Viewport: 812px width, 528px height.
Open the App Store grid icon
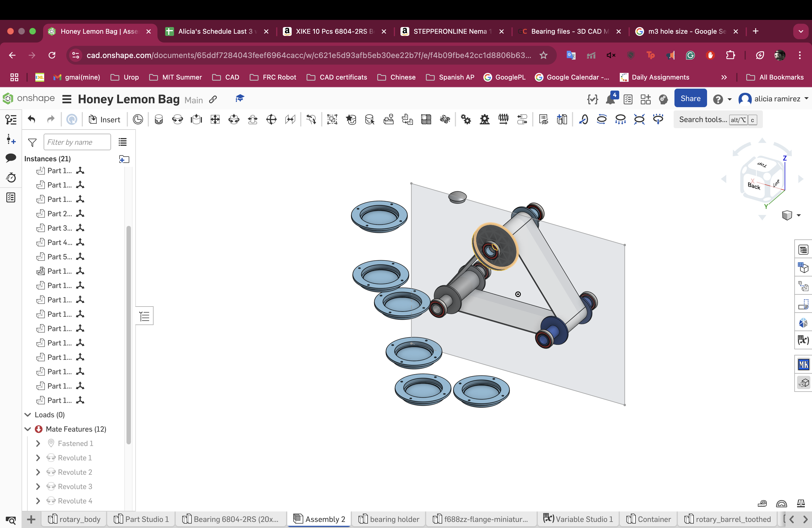(645, 99)
